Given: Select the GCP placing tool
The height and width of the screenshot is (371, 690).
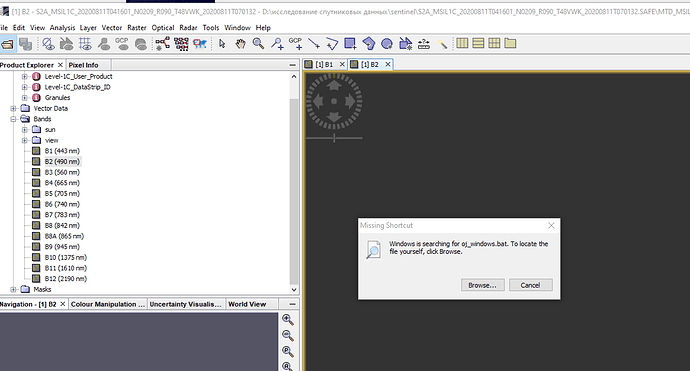Looking at the screenshot, I should coord(295,44).
